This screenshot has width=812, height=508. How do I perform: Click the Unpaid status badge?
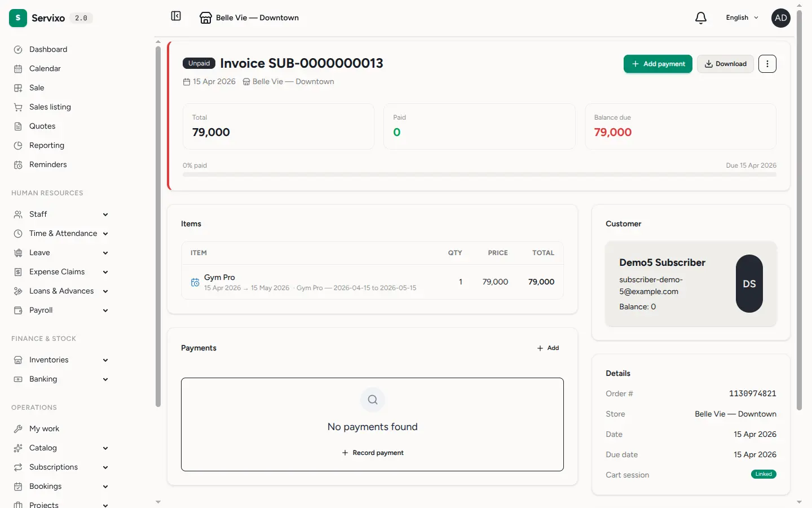click(x=199, y=63)
